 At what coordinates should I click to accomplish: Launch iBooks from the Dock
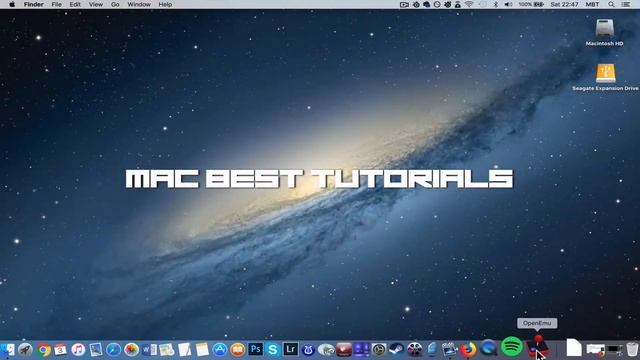pyautogui.click(x=237, y=350)
